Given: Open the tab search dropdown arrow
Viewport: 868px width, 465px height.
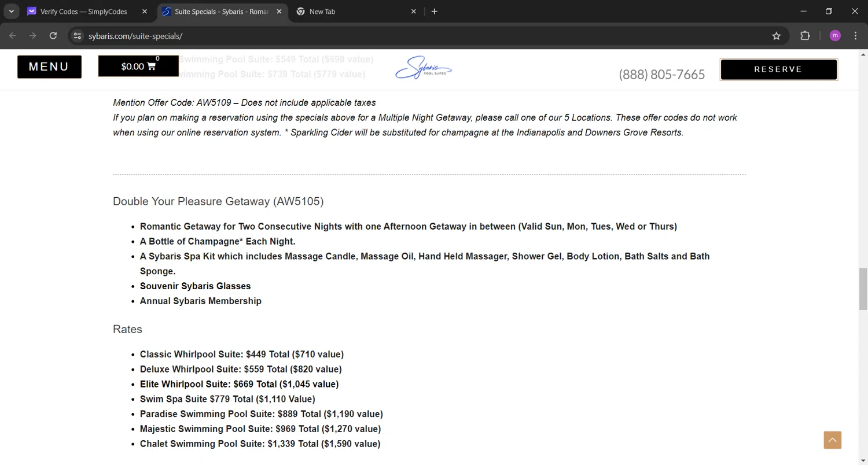Looking at the screenshot, I should [11, 12].
